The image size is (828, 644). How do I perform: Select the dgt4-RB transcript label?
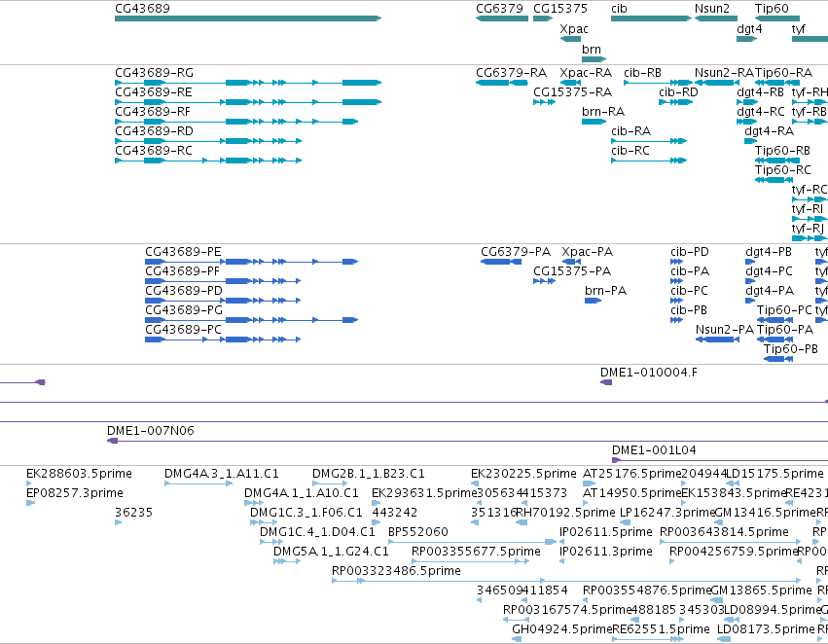pyautogui.click(x=761, y=92)
